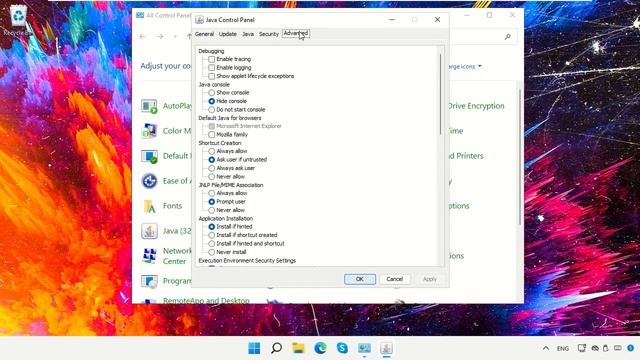Select Never allow under Shortcut Creation
This screenshot has width=640, height=360.
(x=211, y=177)
